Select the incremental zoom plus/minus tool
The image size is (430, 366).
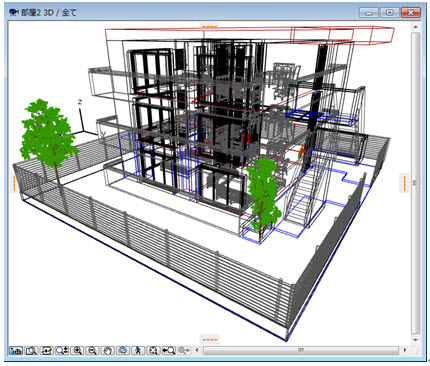[62, 350]
